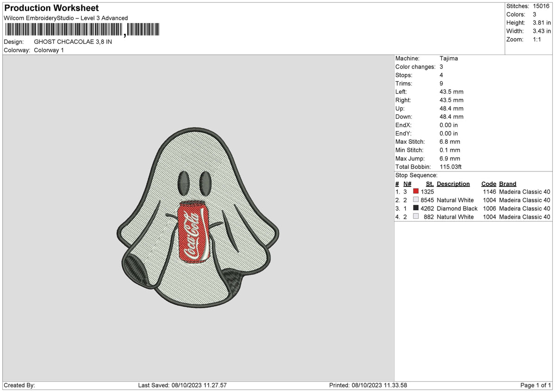This screenshot has width=555, height=392.
Task: Click the Width value 3.43 in
Action: tap(542, 31)
